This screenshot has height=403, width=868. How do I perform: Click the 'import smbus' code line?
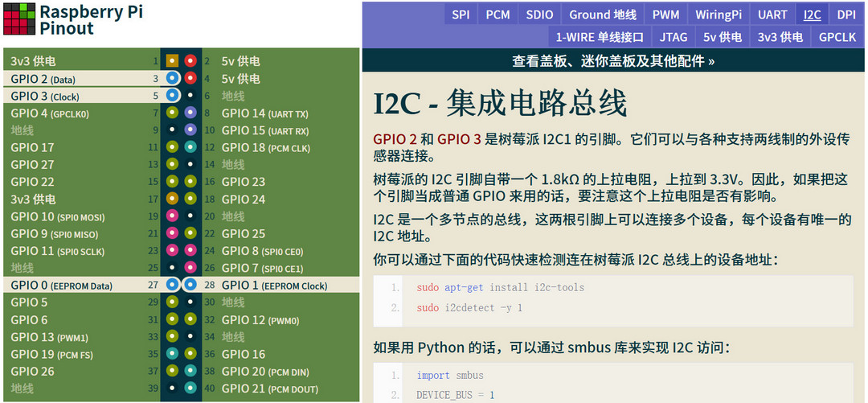(449, 376)
